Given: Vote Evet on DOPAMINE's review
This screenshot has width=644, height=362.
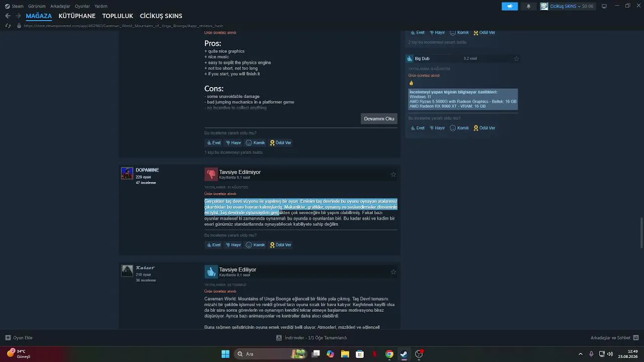Looking at the screenshot, I should point(214,245).
